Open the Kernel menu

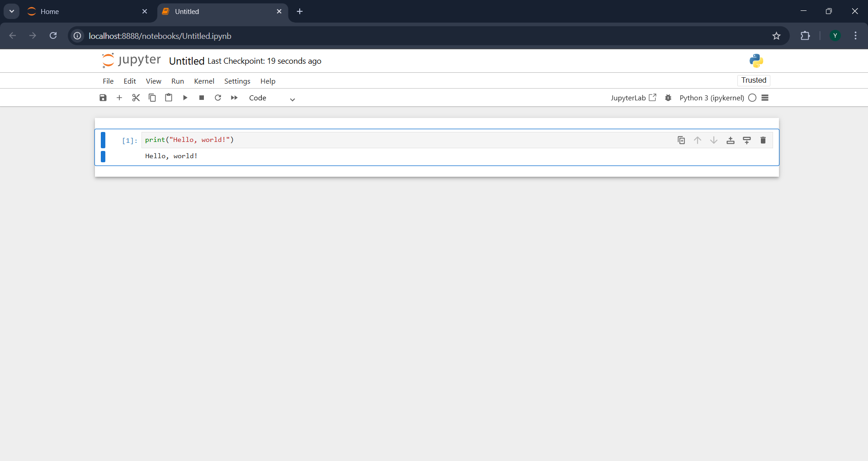tap(204, 81)
